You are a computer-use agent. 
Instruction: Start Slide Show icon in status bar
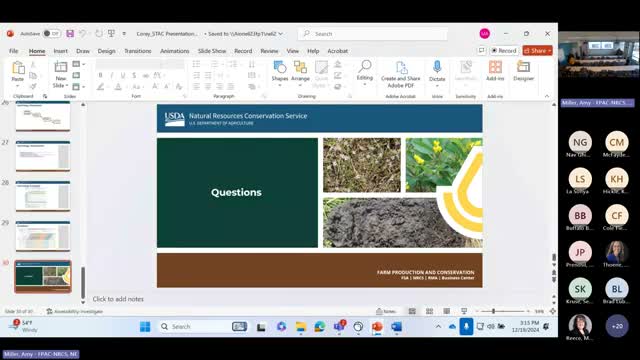pyautogui.click(x=464, y=311)
